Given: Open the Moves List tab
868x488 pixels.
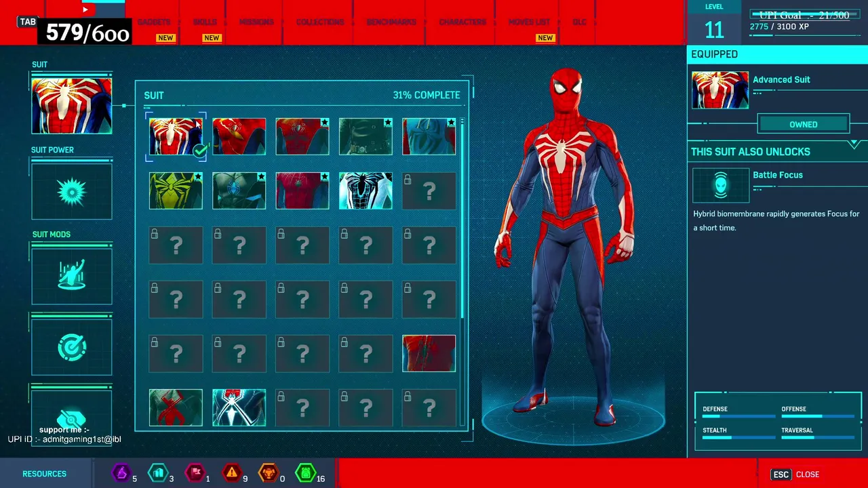Looking at the screenshot, I should pos(529,22).
